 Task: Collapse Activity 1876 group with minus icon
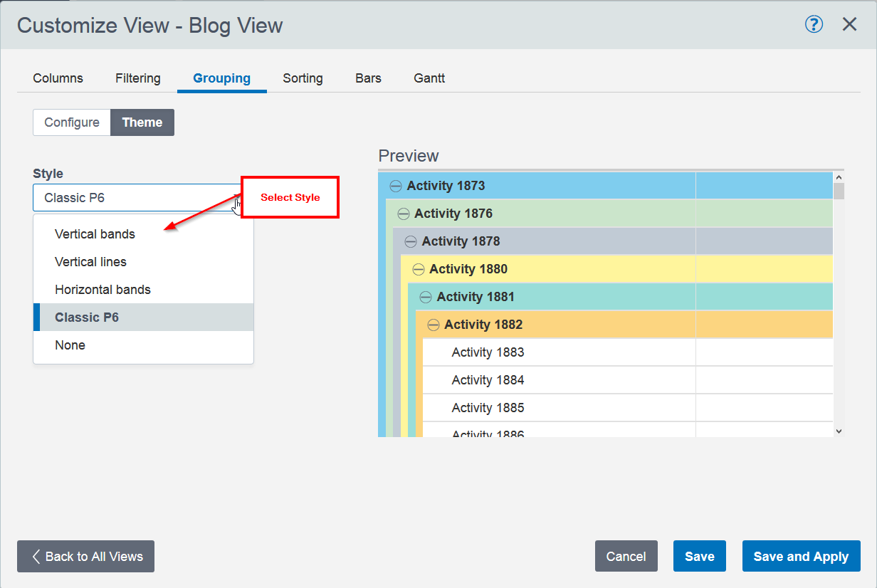[404, 214]
